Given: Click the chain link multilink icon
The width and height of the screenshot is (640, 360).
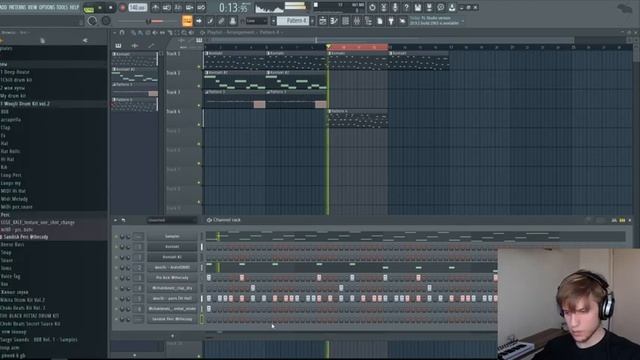Looking at the screenshot, I should (221, 21).
